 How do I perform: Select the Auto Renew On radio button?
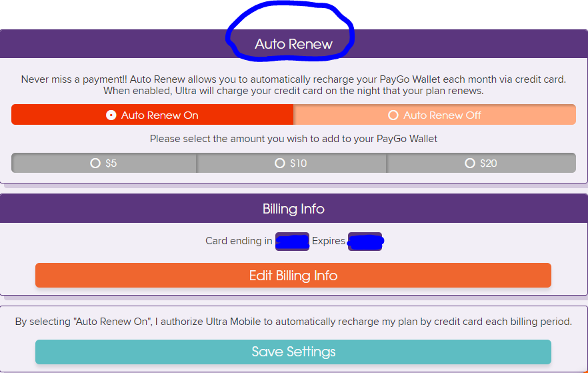click(111, 115)
